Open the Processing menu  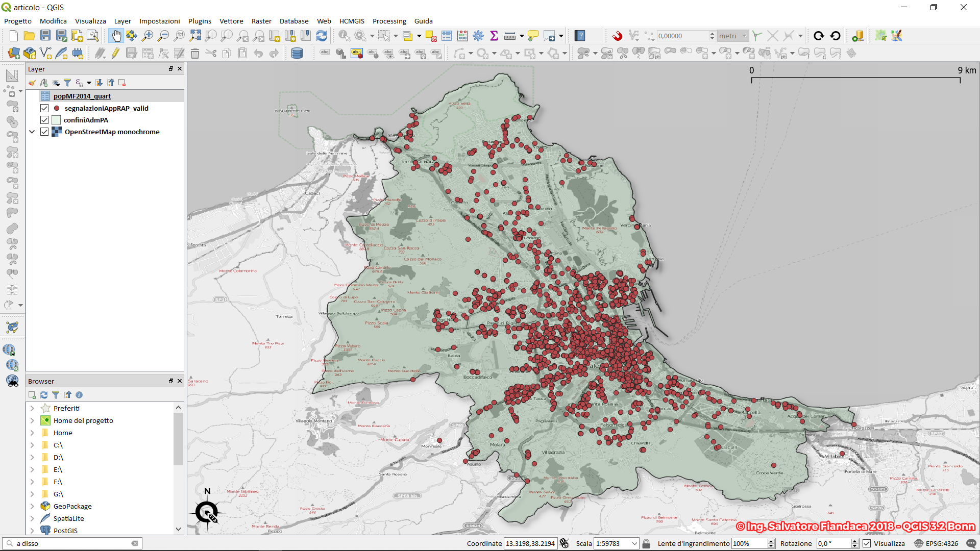point(389,21)
